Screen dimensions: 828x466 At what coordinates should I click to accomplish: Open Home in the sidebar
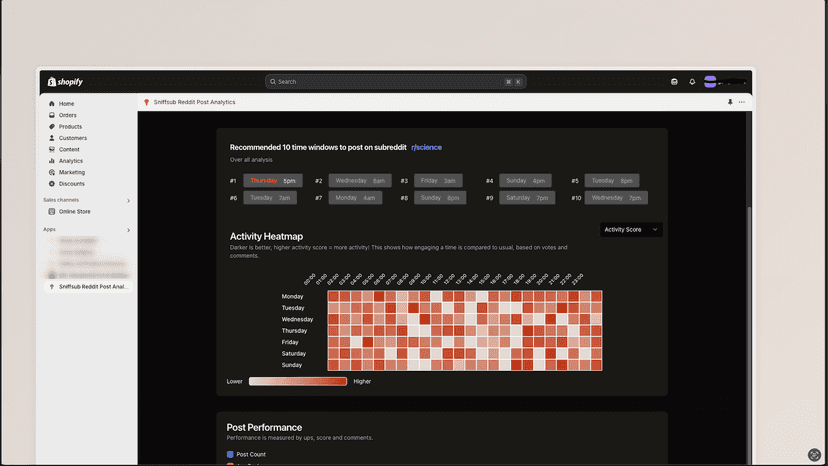[x=66, y=104]
